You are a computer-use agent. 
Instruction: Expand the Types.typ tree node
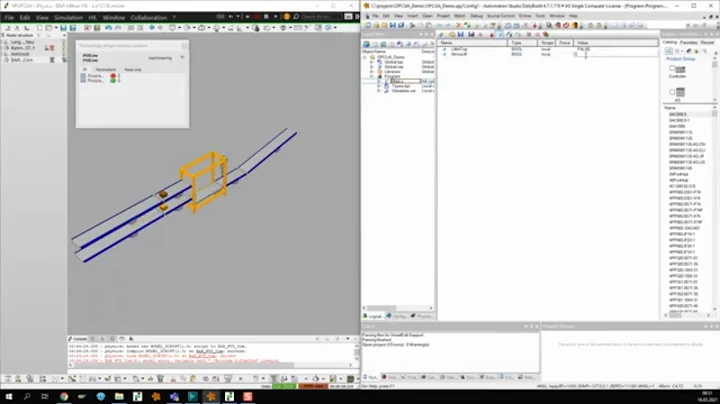point(379,86)
